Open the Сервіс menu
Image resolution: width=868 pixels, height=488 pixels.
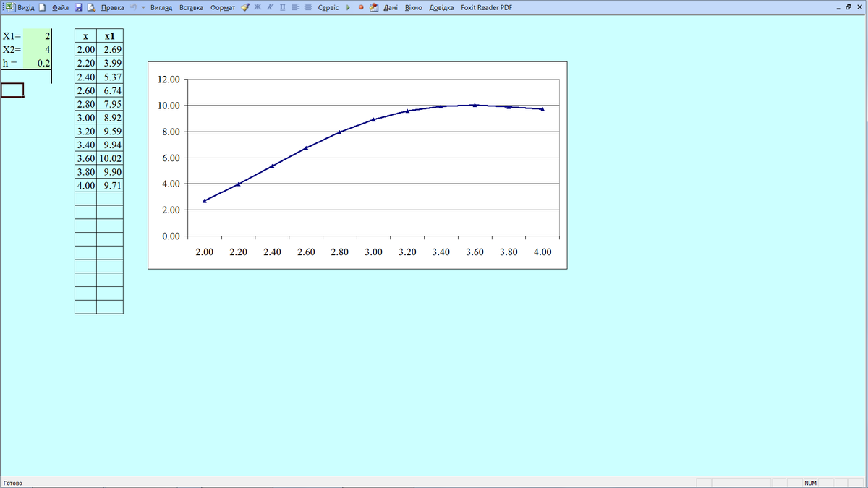(328, 7)
